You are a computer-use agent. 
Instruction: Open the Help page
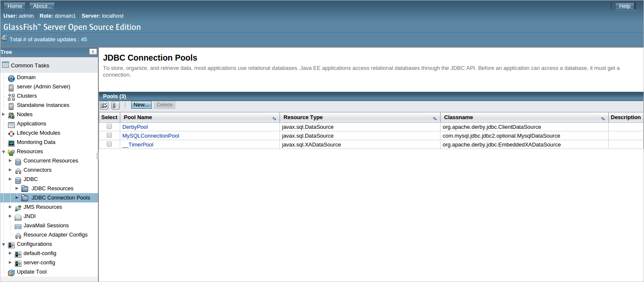click(x=625, y=6)
